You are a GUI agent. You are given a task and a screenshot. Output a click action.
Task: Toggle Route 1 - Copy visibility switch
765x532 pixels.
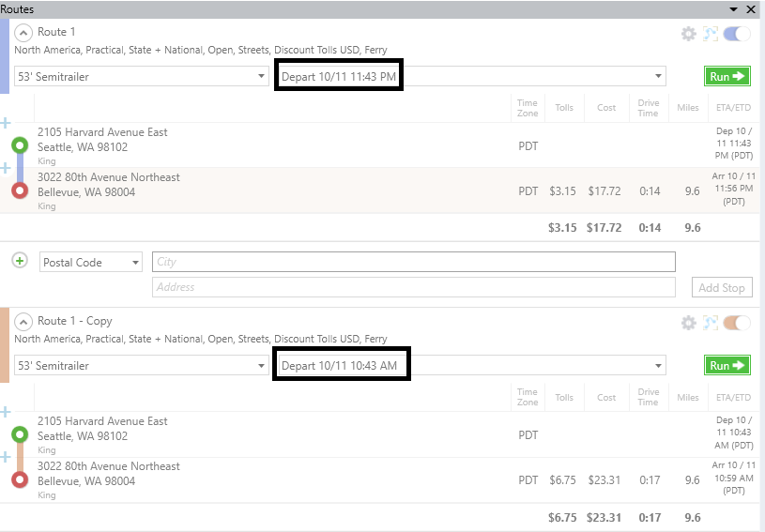point(737,323)
